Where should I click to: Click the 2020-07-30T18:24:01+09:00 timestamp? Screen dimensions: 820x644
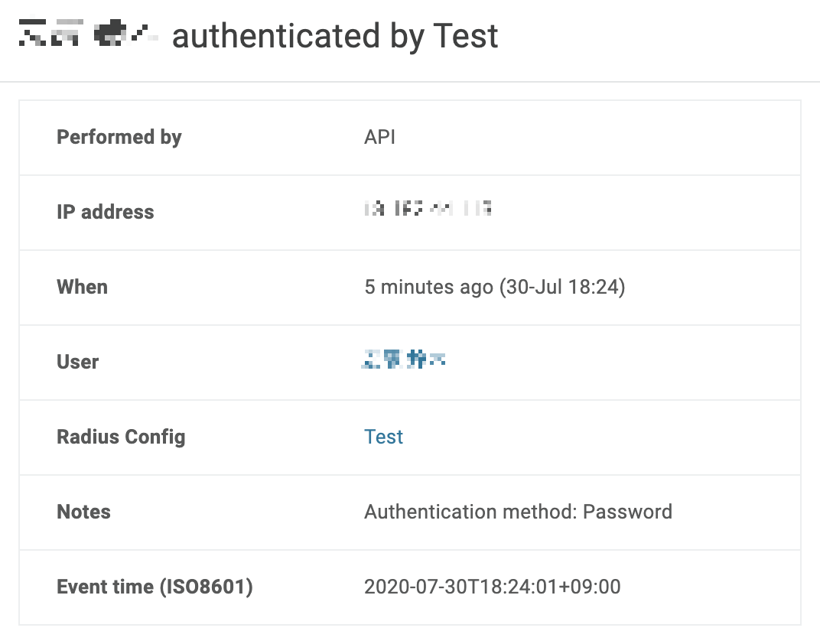tap(492, 587)
